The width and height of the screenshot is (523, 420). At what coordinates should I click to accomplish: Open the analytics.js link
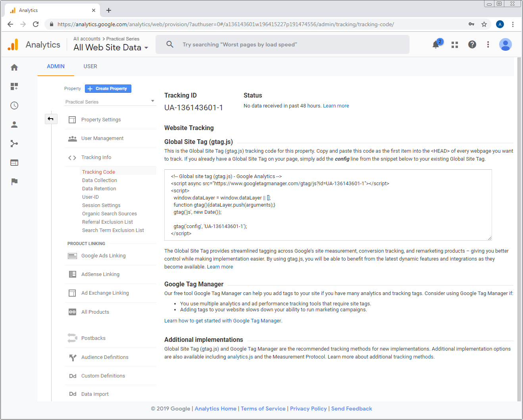point(240,357)
